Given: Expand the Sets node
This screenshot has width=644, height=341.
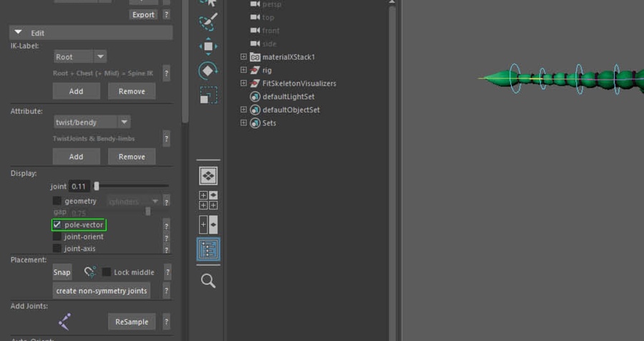Looking at the screenshot, I should [x=243, y=123].
